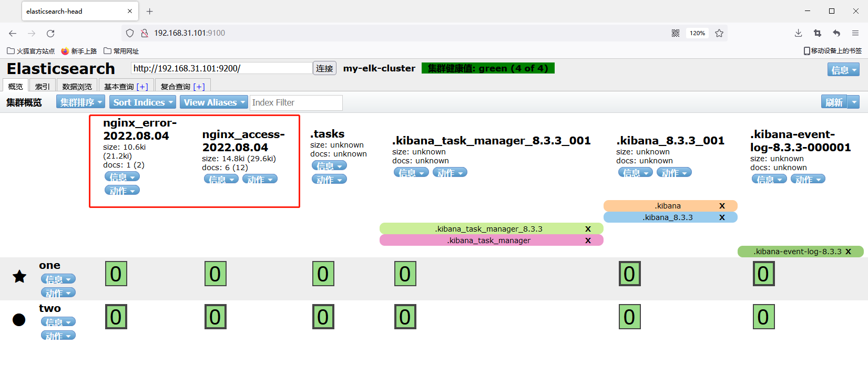The height and width of the screenshot is (376, 868).
Task: Switch to the 索引 tab
Action: pos(42,87)
